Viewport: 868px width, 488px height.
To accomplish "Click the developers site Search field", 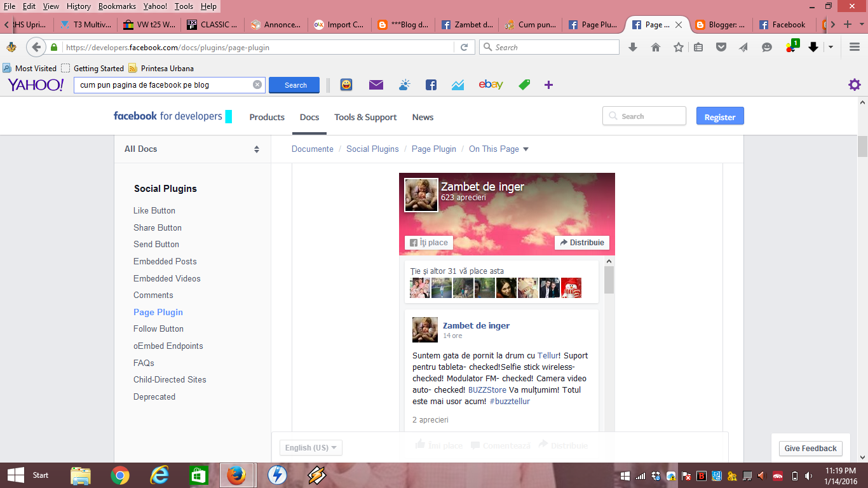I will pyautogui.click(x=644, y=116).
